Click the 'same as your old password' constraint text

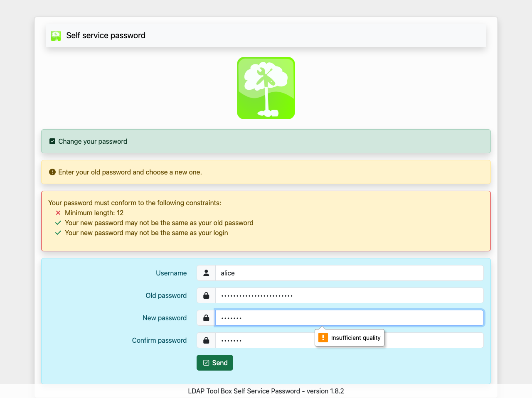[159, 223]
